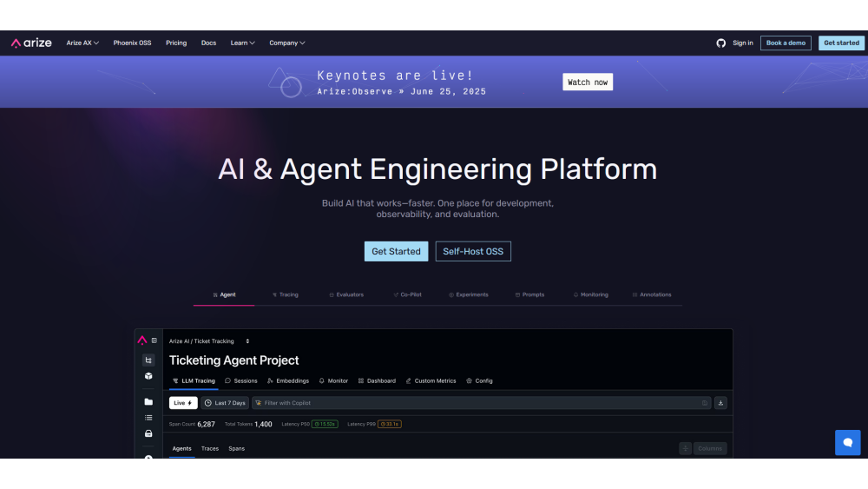Select the Agents sub-tab

(x=181, y=448)
